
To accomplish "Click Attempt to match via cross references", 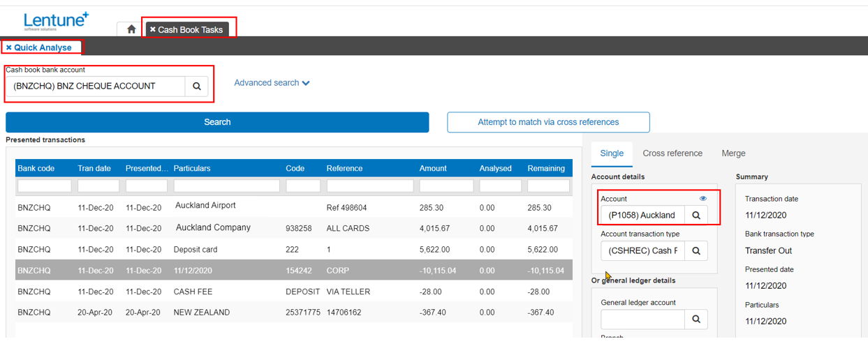I will (x=548, y=122).
